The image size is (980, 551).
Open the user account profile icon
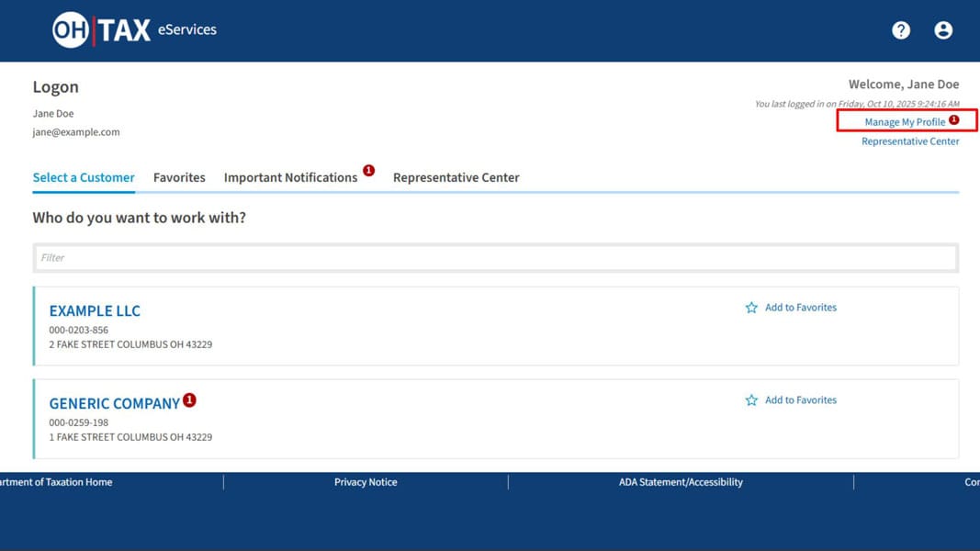coord(943,30)
